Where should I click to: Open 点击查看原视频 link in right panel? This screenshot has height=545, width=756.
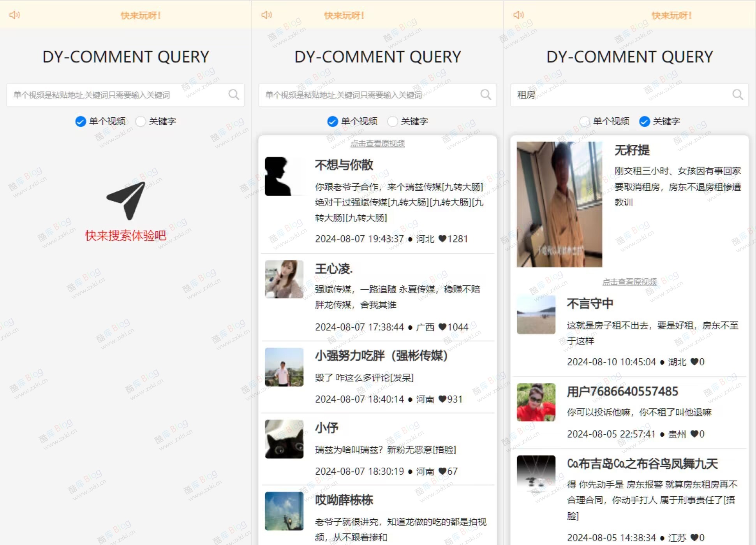(630, 281)
